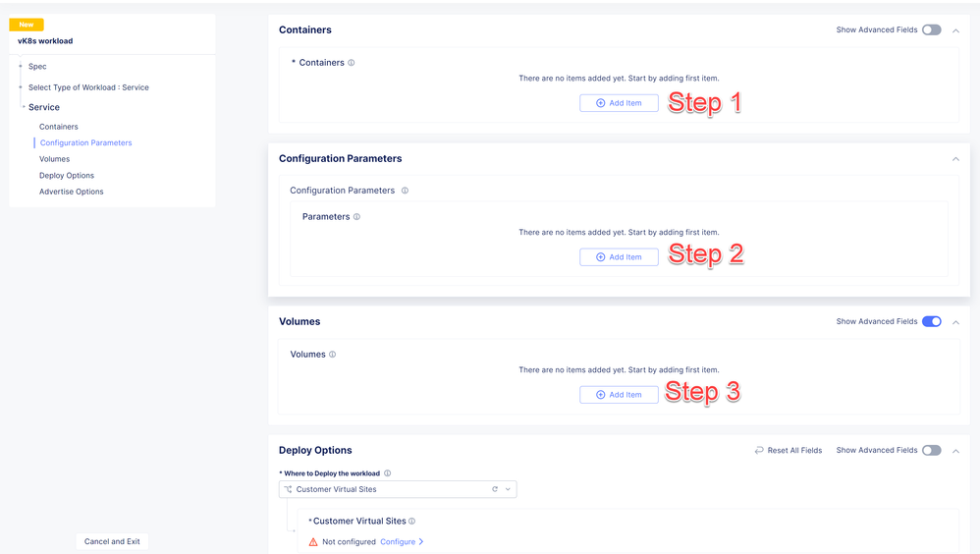Select Deploy Options in the sidebar

tap(67, 176)
